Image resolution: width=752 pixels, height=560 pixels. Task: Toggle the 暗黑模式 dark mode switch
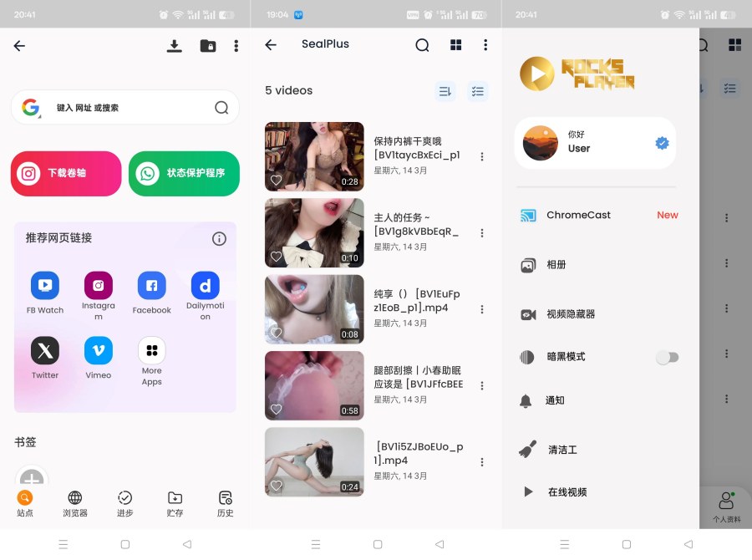[x=667, y=358]
